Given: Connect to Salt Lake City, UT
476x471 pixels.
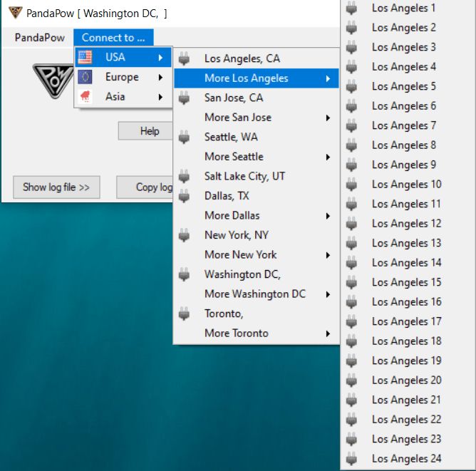Looking at the screenshot, I should (x=257, y=176).
